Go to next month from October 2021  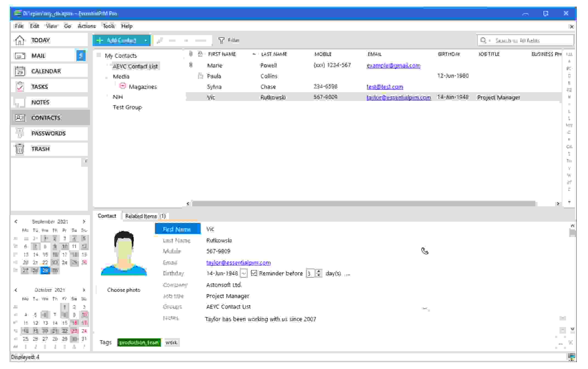(x=84, y=290)
